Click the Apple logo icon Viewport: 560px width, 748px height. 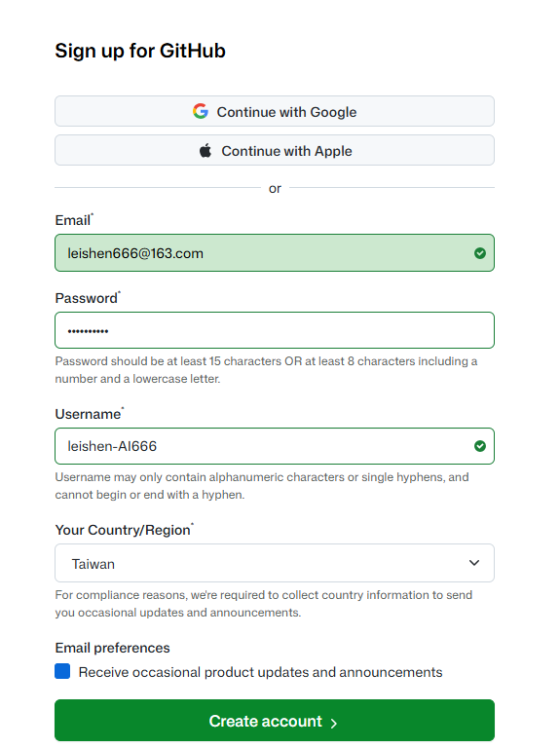[x=205, y=151]
